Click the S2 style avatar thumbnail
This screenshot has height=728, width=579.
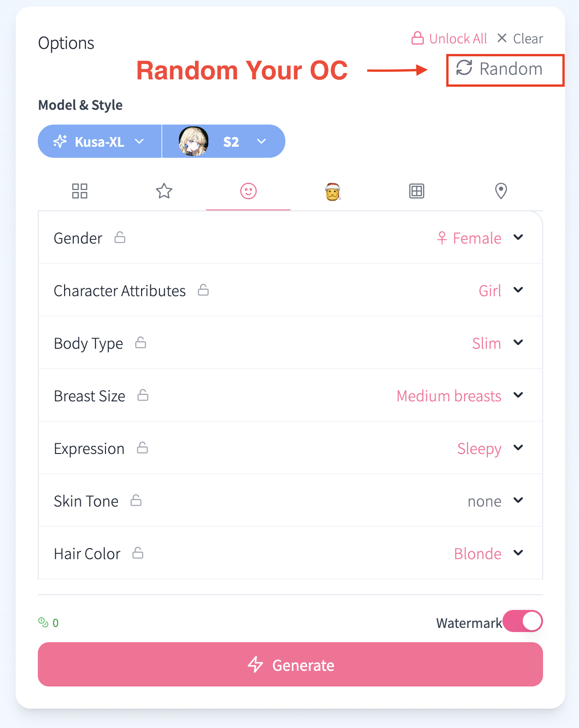[x=194, y=141]
